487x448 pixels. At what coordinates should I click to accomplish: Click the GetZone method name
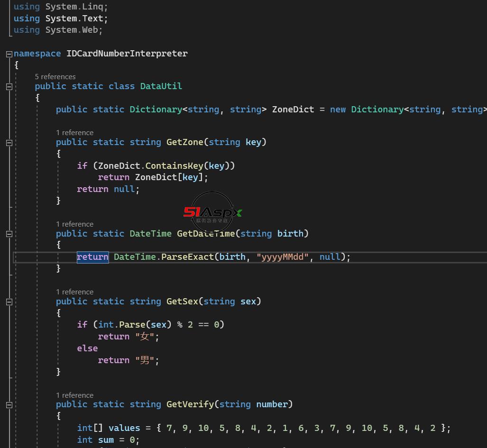point(184,142)
